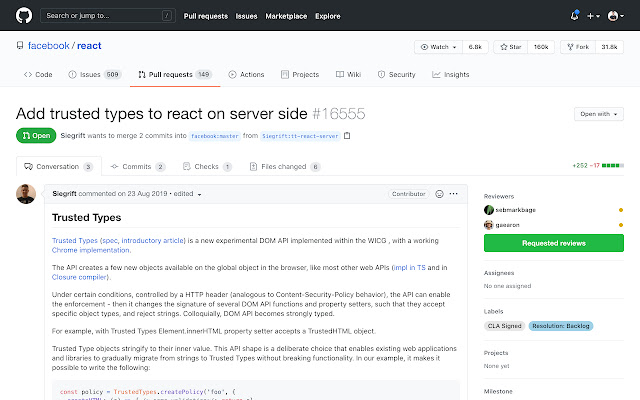Star the repository
The width and height of the screenshot is (640, 400).
[511, 47]
